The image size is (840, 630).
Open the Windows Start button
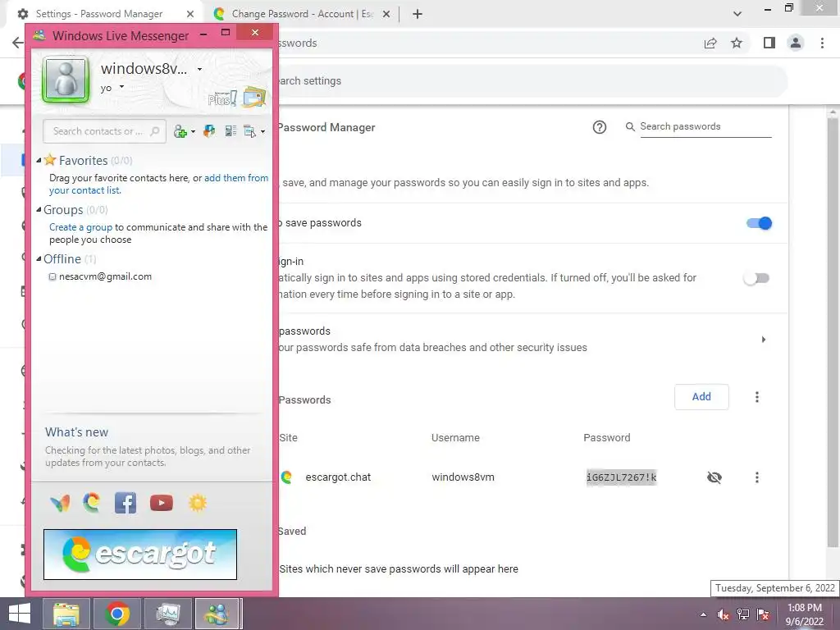[20, 614]
